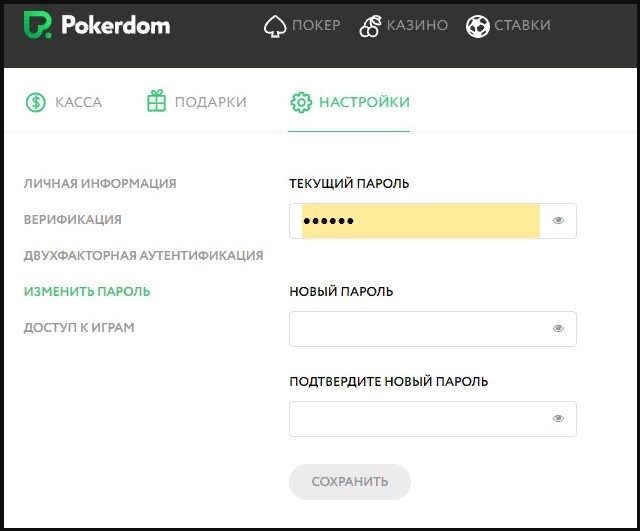Toggle visibility of confirm password field

pyautogui.click(x=558, y=419)
